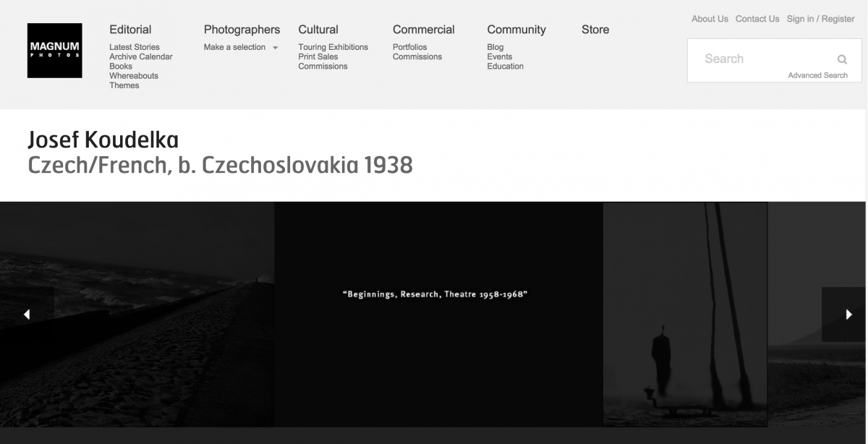Click Sign in / Register
Image resolution: width=868 pixels, height=444 pixels.
(821, 19)
